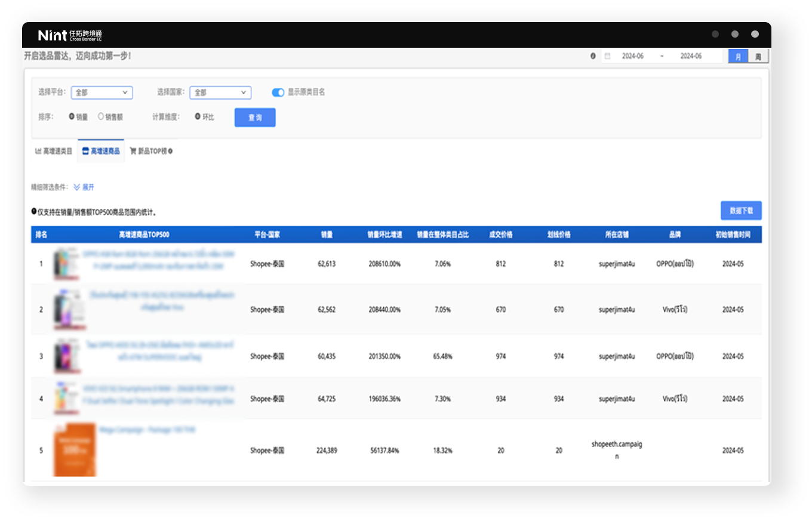Screen dimensions: 812x521
Task: Click growth value 208610.00%
Action: (x=385, y=263)
